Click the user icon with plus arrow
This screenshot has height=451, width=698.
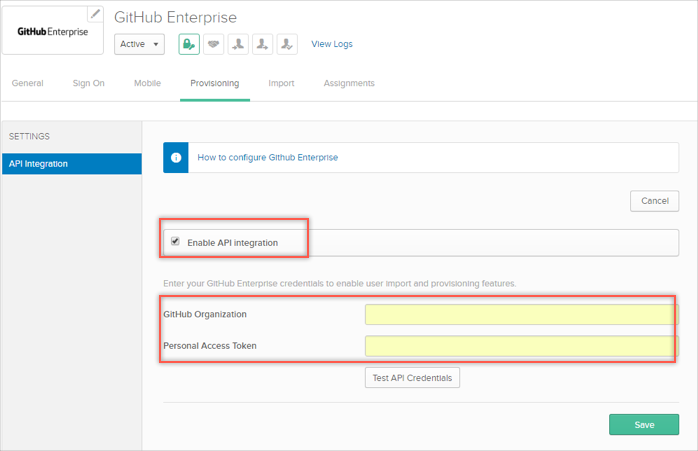pyautogui.click(x=262, y=44)
